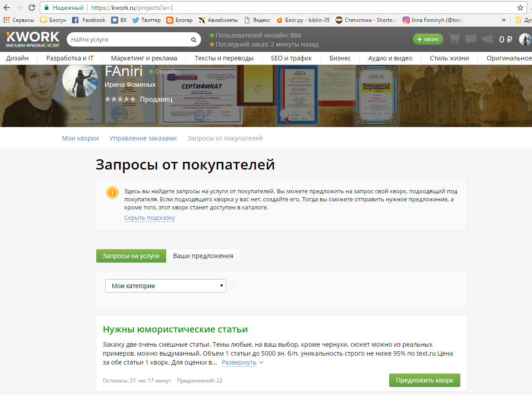This screenshot has width=532, height=395.
Task: Open the Стиль жизни category
Action: [449, 58]
